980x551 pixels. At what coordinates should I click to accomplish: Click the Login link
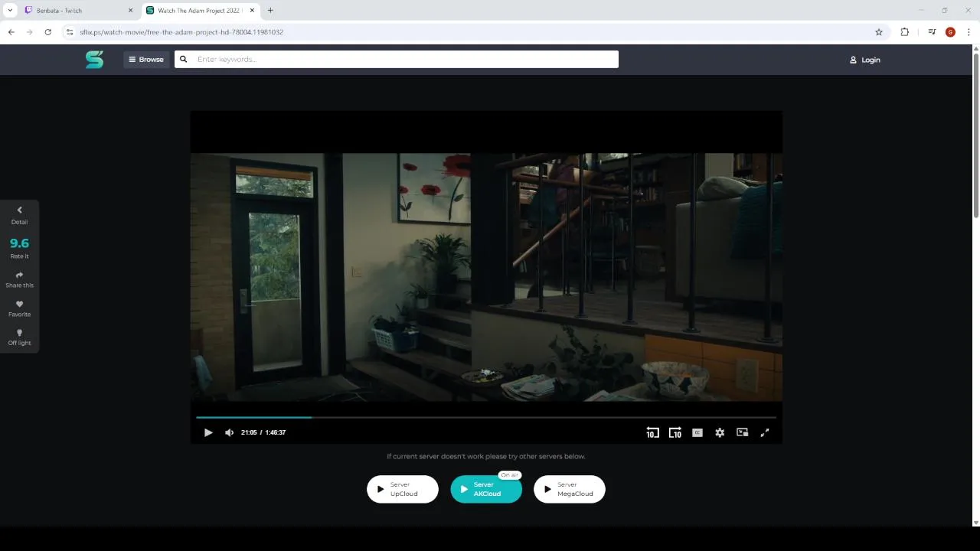(x=865, y=60)
